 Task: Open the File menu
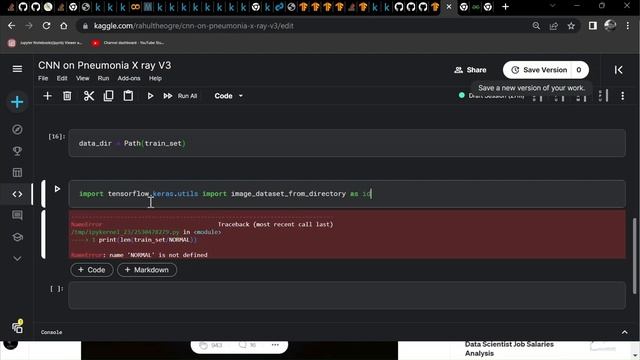pyautogui.click(x=43, y=78)
